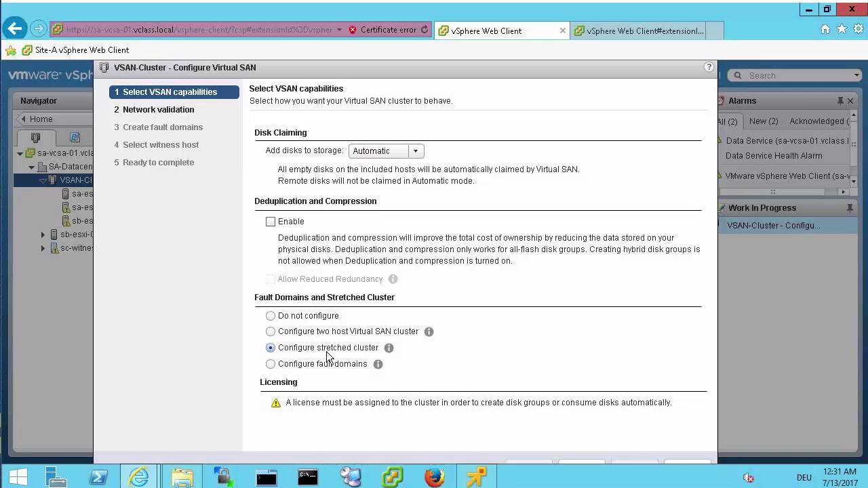
Task: Go to wizard step 1 Select VSAN capabilities
Action: [174, 92]
